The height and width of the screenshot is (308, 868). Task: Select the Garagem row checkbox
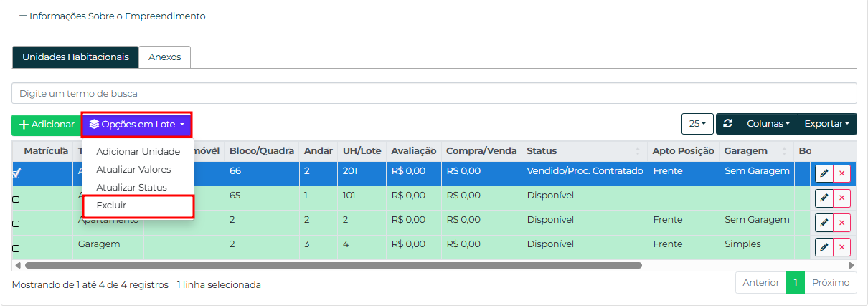point(16,248)
